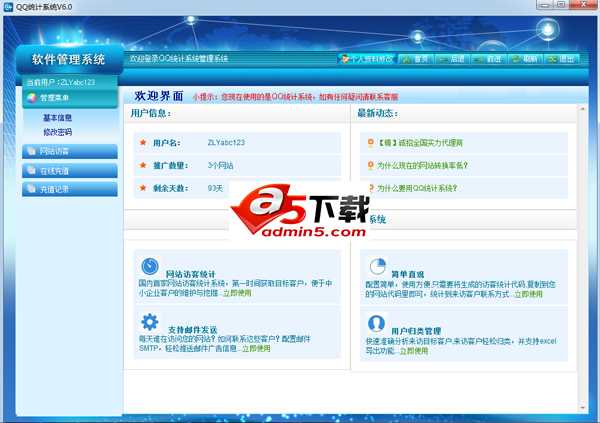Click 立即使用 under 简单直观
The height and width of the screenshot is (423, 600).
coord(528,294)
